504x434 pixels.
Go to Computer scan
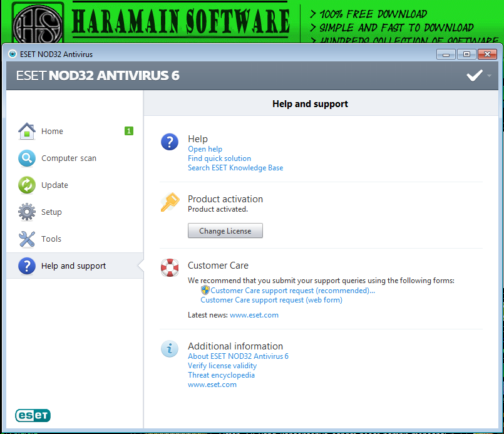[75, 158]
